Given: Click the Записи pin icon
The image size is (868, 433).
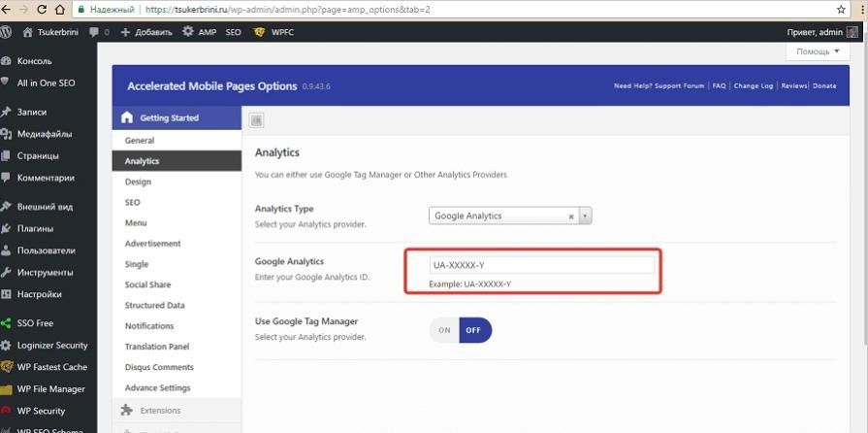Looking at the screenshot, I should coord(6,112).
